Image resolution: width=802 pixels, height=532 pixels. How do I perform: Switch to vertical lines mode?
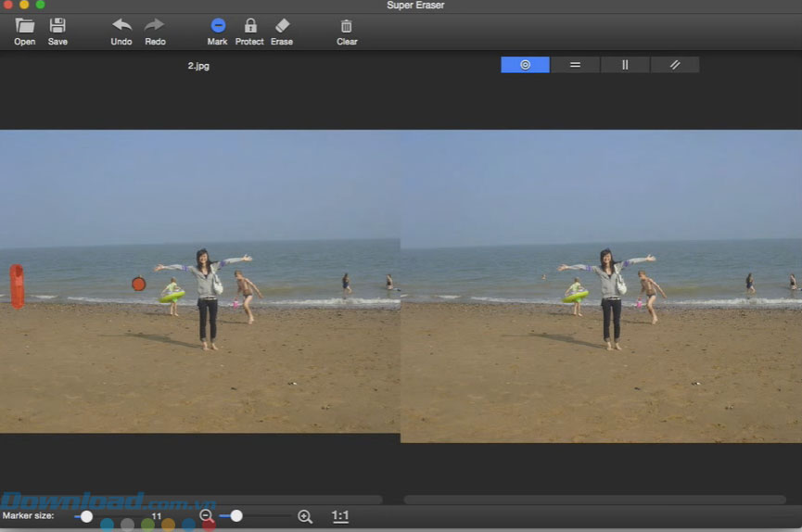click(x=625, y=65)
